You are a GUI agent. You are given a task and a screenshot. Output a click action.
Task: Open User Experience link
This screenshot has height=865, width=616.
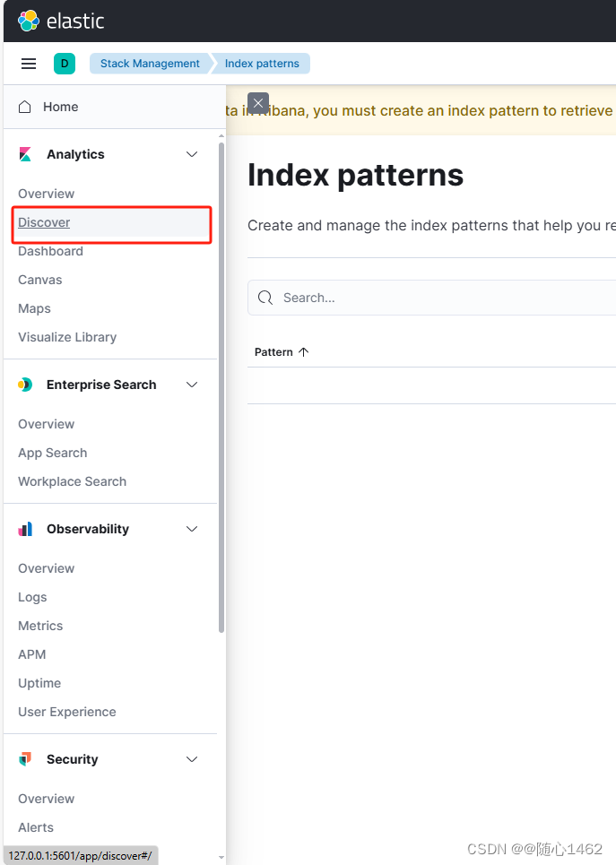pos(67,712)
